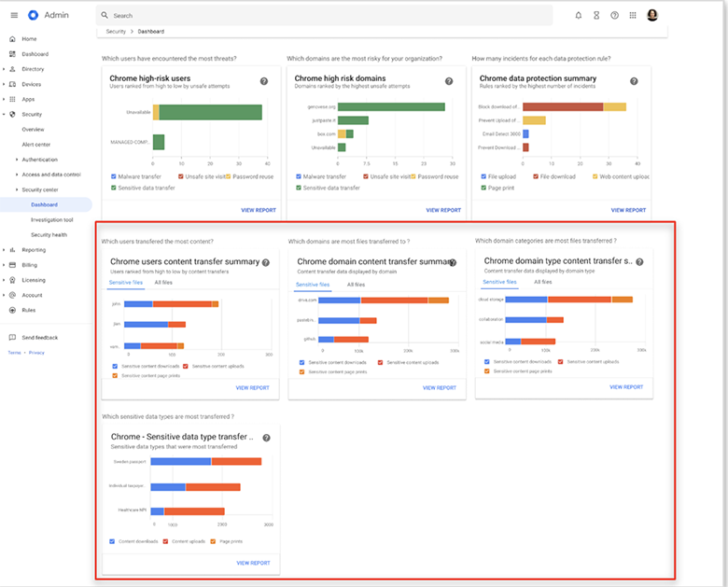Click the Google Admin logo

(33, 15)
